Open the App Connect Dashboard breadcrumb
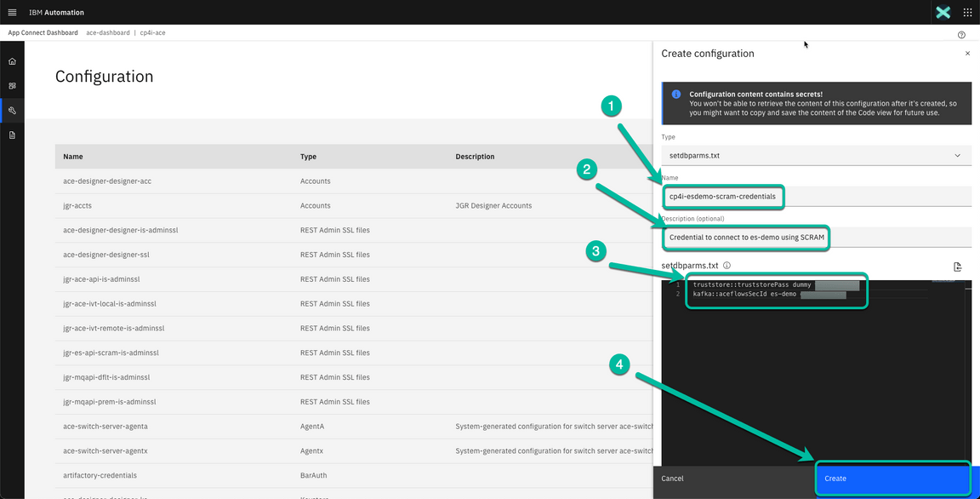 (x=43, y=32)
